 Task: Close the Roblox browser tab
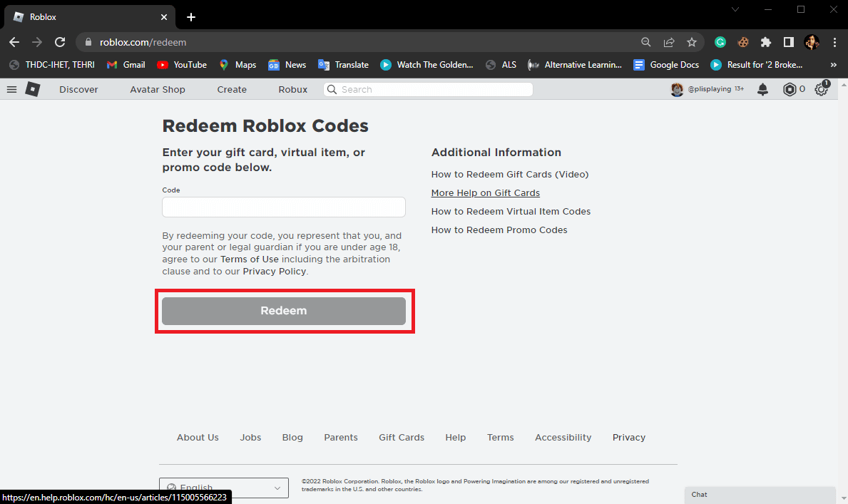tap(164, 17)
